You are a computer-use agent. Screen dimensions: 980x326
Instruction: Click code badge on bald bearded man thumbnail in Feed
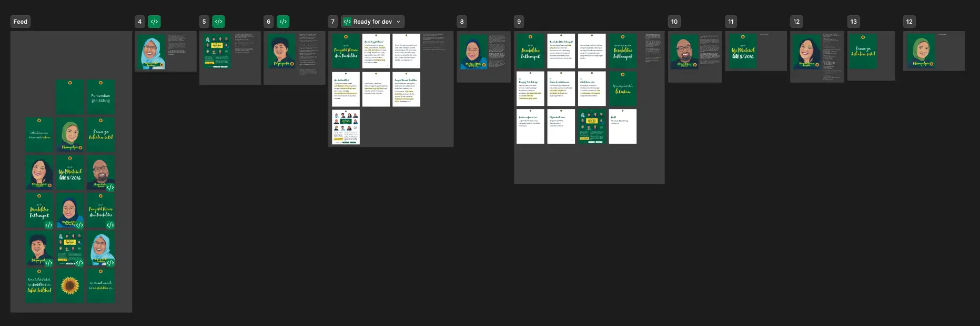110,187
